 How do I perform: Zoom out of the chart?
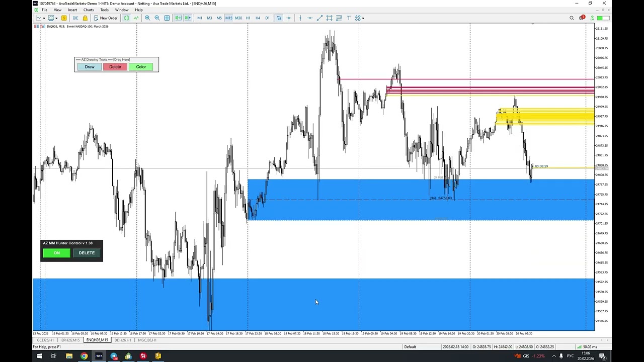pyautogui.click(x=157, y=18)
